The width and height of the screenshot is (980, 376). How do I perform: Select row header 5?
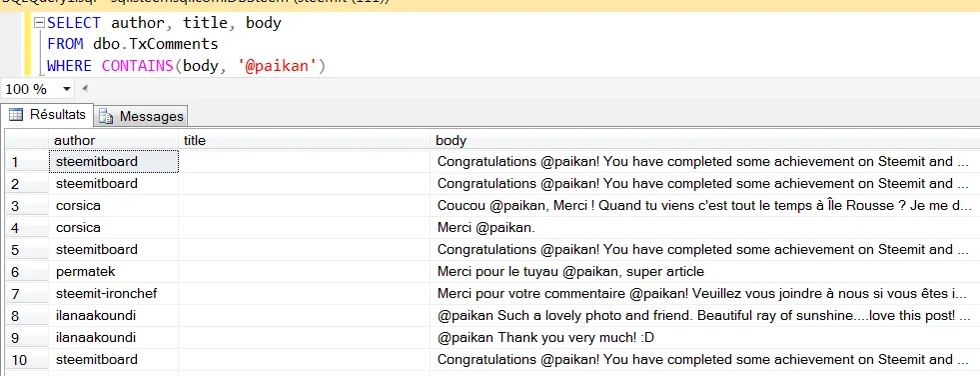coord(26,250)
